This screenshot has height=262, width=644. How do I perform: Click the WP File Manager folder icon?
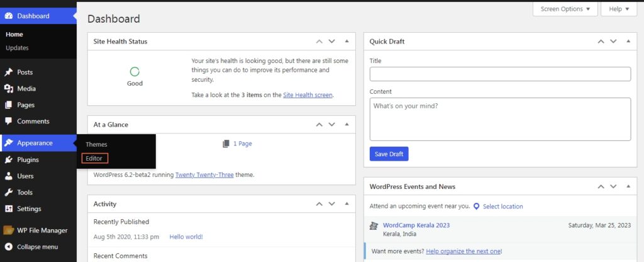[x=8, y=231]
